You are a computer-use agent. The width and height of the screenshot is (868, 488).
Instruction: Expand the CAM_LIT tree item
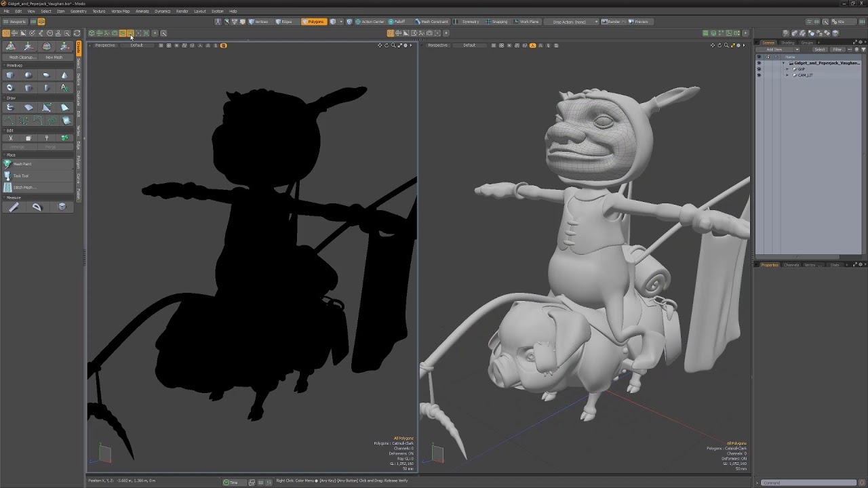point(787,75)
